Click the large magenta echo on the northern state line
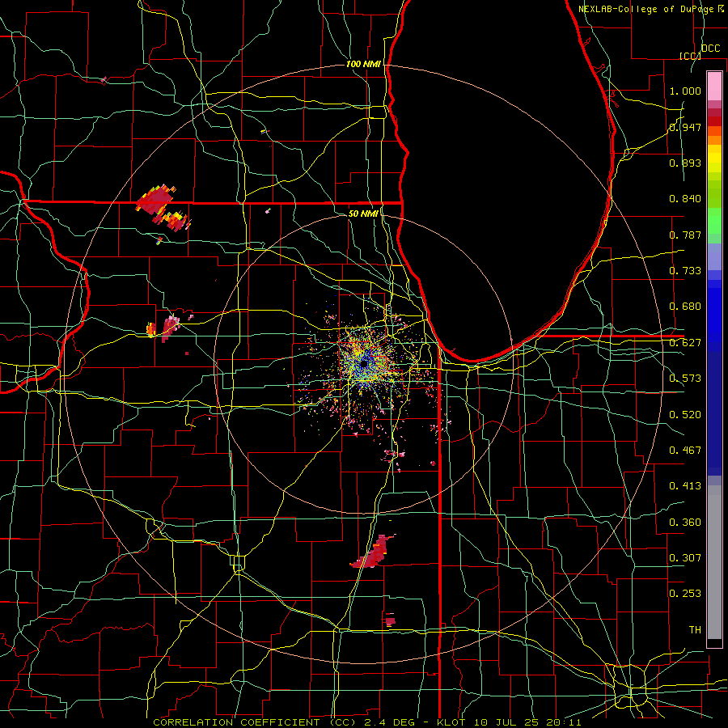 click(x=155, y=200)
